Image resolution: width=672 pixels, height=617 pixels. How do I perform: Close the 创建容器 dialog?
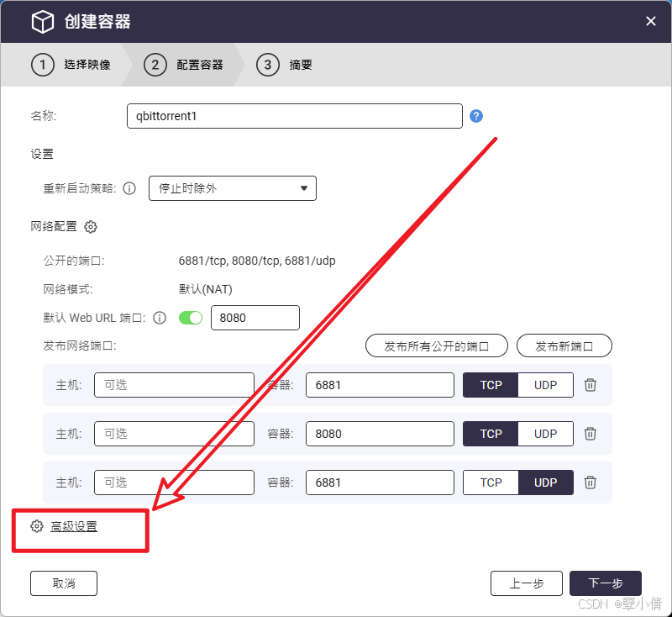tap(650, 21)
